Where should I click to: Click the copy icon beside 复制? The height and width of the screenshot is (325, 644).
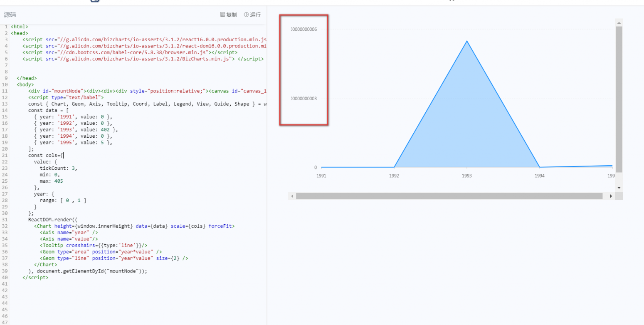coord(222,15)
